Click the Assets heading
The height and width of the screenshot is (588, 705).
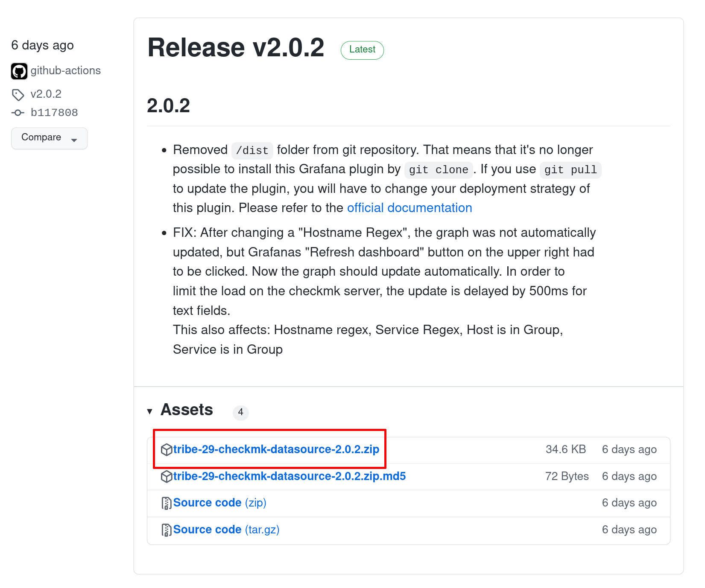[187, 410]
